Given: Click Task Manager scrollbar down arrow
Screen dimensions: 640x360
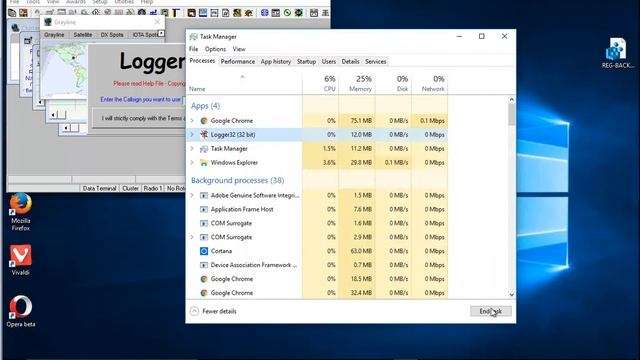Looking at the screenshot, I should tap(511, 294).
